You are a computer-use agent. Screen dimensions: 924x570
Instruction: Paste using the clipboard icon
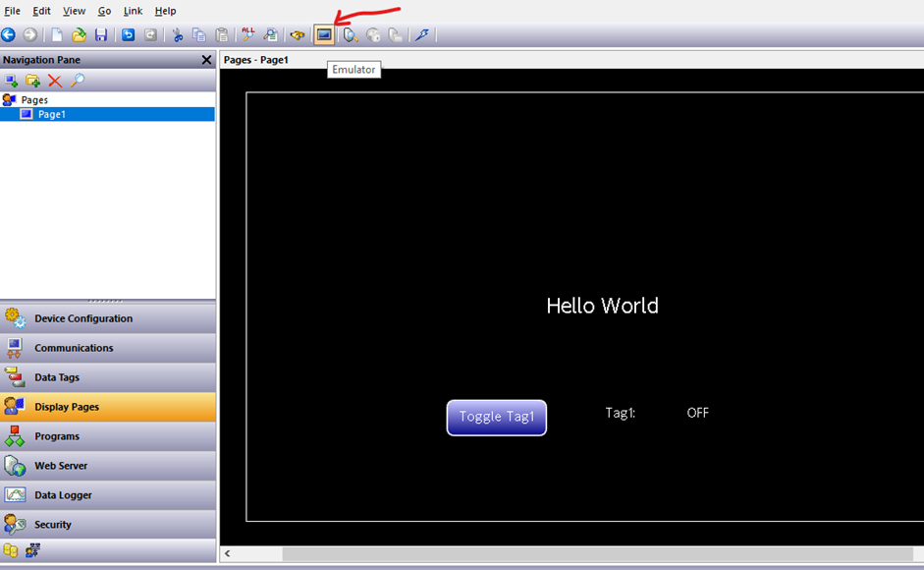coord(222,34)
